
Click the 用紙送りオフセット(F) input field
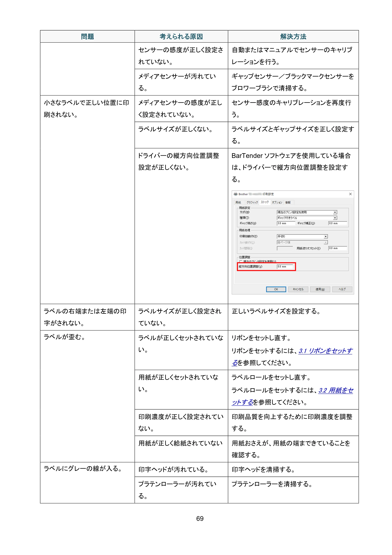(x=338, y=248)
